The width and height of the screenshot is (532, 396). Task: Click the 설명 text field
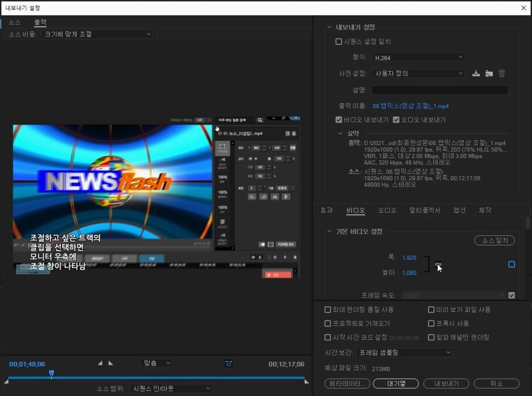coord(440,90)
